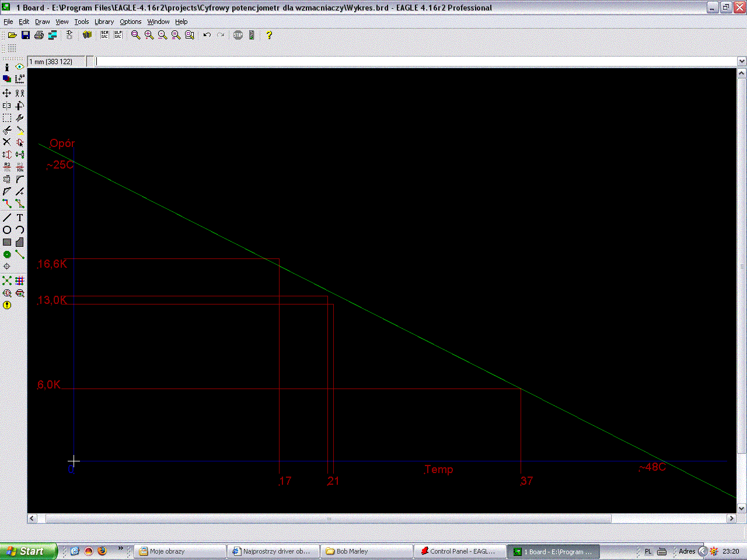
Task: Select the Value tool
Action: 20,167
